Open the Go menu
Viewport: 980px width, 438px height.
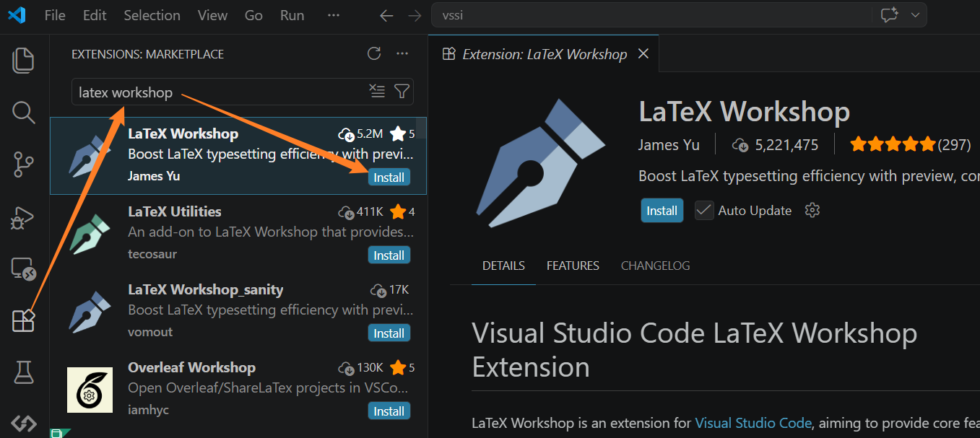[253, 15]
